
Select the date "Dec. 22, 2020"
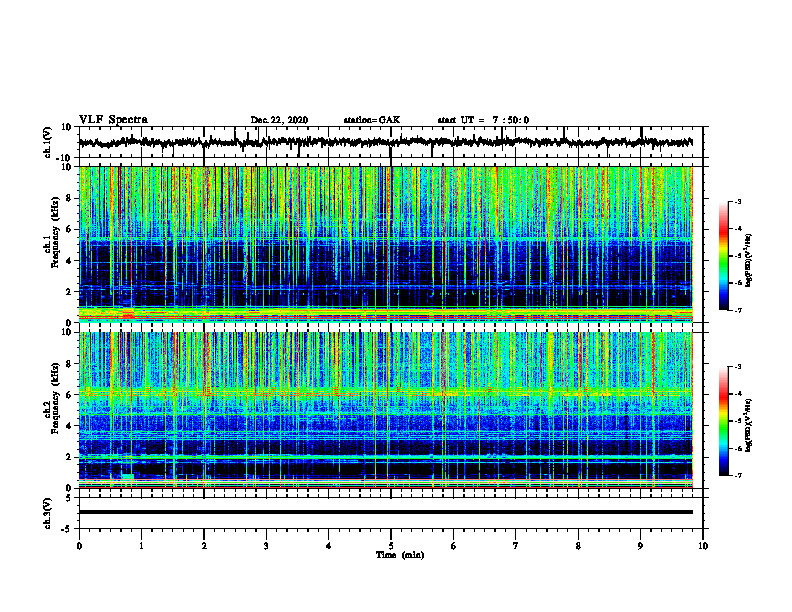(279, 120)
